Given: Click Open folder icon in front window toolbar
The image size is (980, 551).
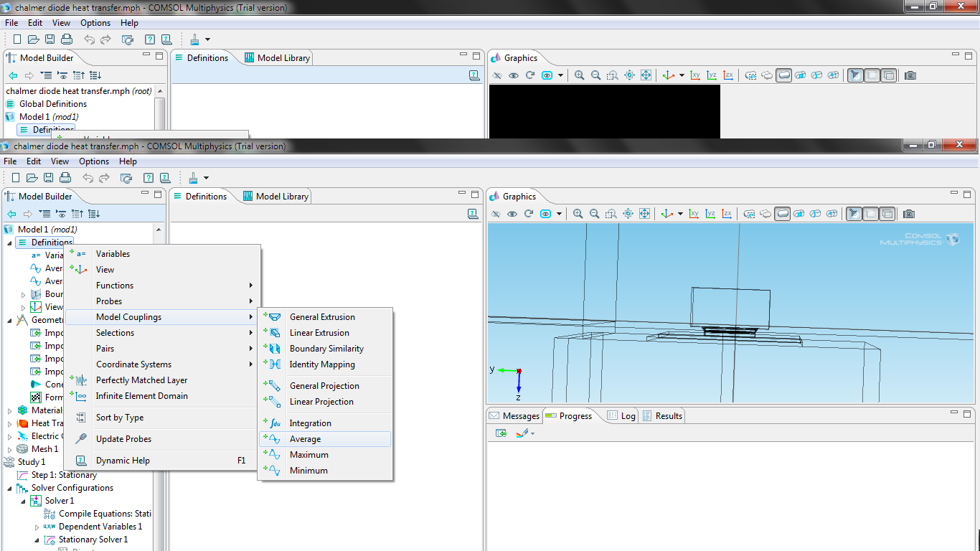Looking at the screenshot, I should [32, 178].
